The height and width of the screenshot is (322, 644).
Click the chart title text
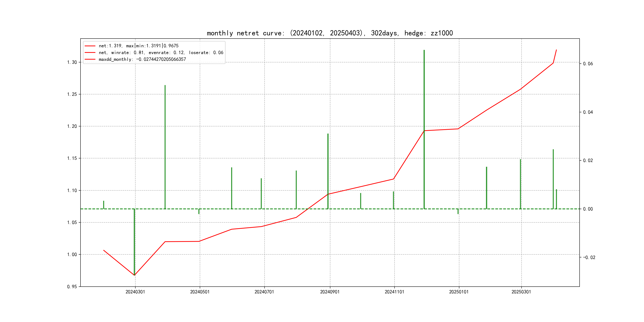(330, 33)
